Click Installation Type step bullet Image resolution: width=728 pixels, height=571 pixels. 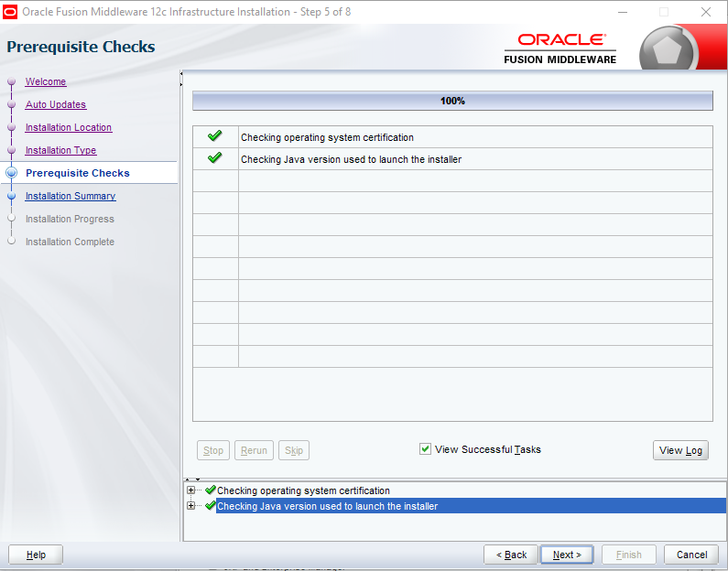[x=12, y=150]
